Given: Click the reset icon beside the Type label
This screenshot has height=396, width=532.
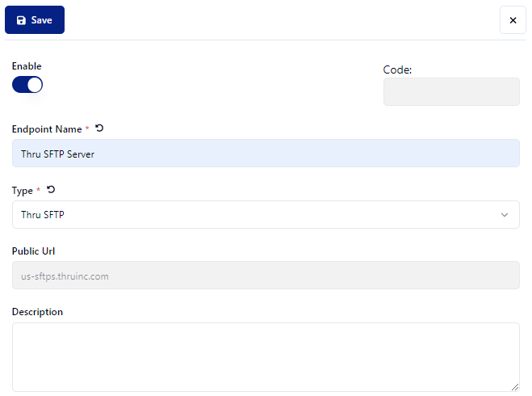Looking at the screenshot, I should [51, 190].
